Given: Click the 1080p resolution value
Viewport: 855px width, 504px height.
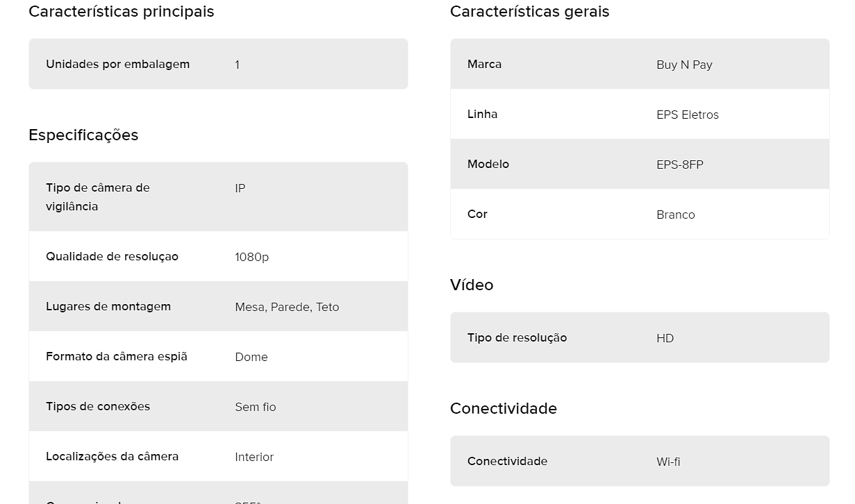Looking at the screenshot, I should [x=251, y=257].
